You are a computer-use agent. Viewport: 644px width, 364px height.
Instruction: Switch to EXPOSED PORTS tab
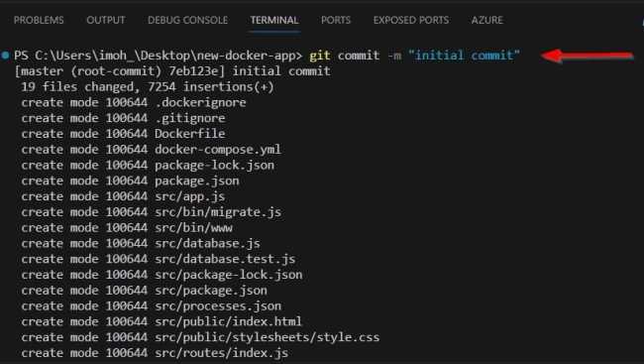coord(411,20)
